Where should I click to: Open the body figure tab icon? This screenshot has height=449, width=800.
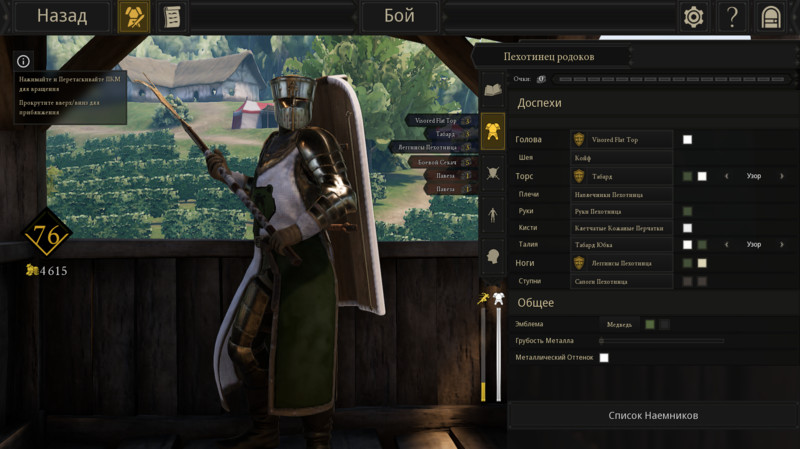[x=492, y=215]
